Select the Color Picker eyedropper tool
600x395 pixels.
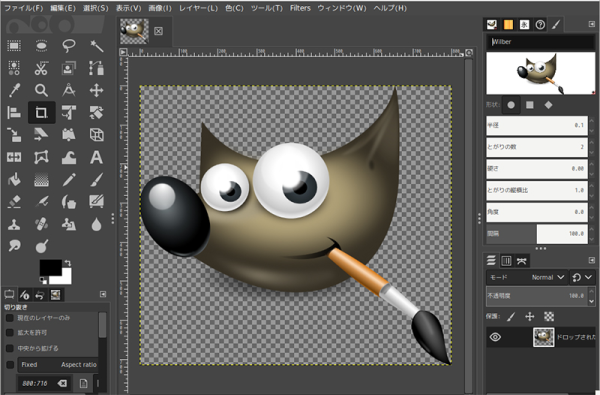tap(14, 90)
